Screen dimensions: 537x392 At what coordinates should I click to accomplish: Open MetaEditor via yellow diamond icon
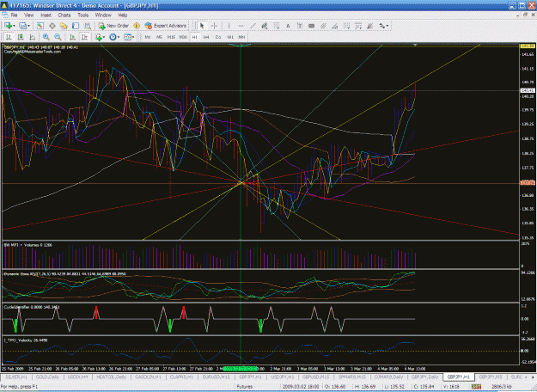tap(137, 26)
